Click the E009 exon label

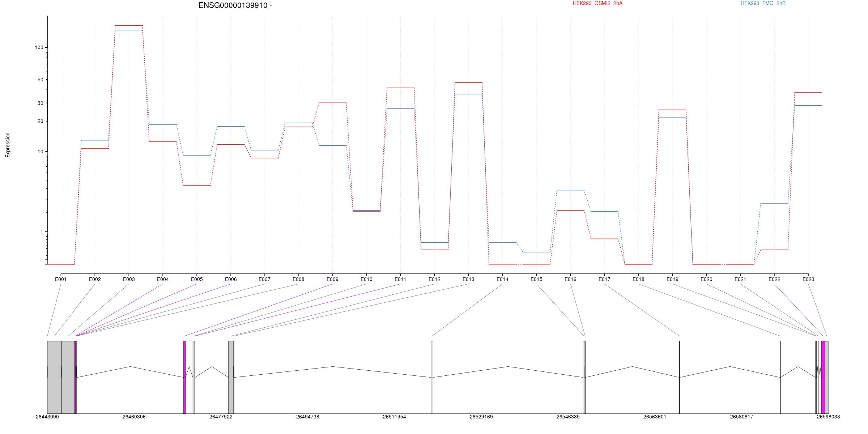point(332,279)
